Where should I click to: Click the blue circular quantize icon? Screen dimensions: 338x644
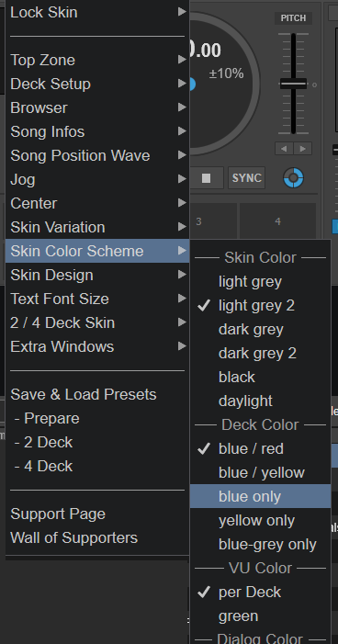(293, 178)
